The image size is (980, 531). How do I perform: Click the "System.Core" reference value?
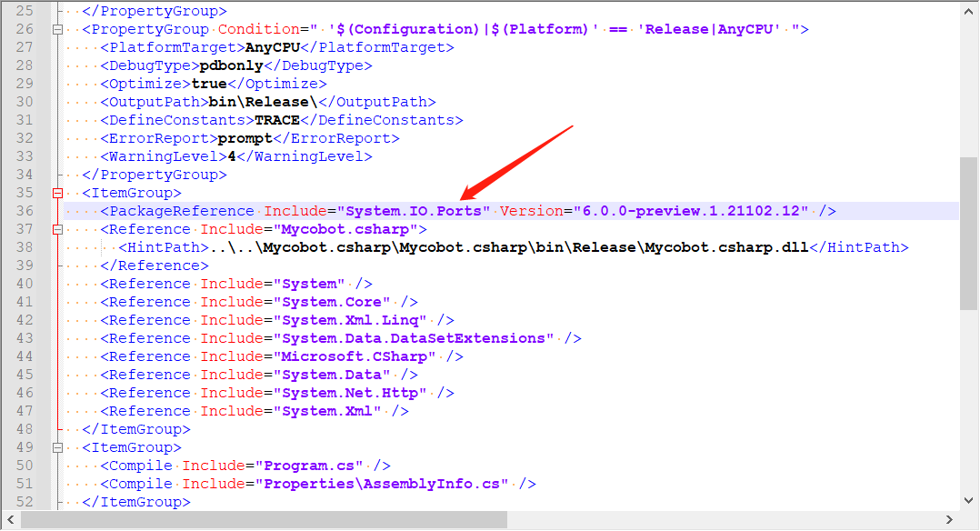pos(332,302)
